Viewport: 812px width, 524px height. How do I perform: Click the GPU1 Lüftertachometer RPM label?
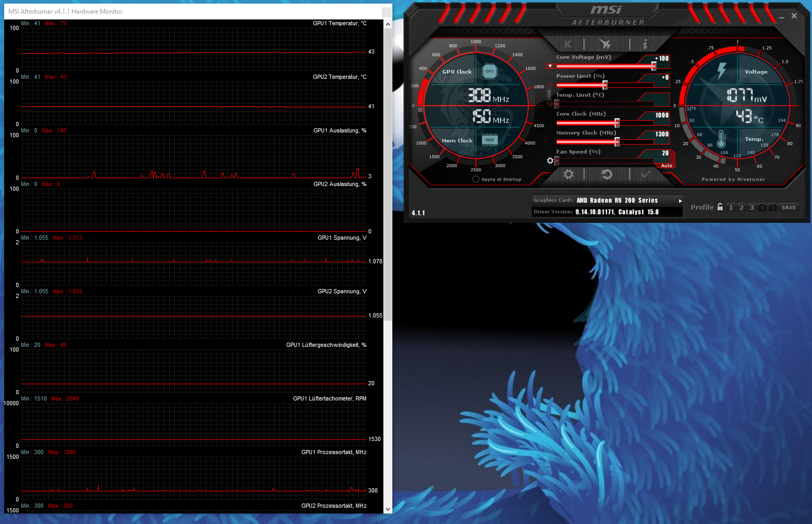point(329,398)
